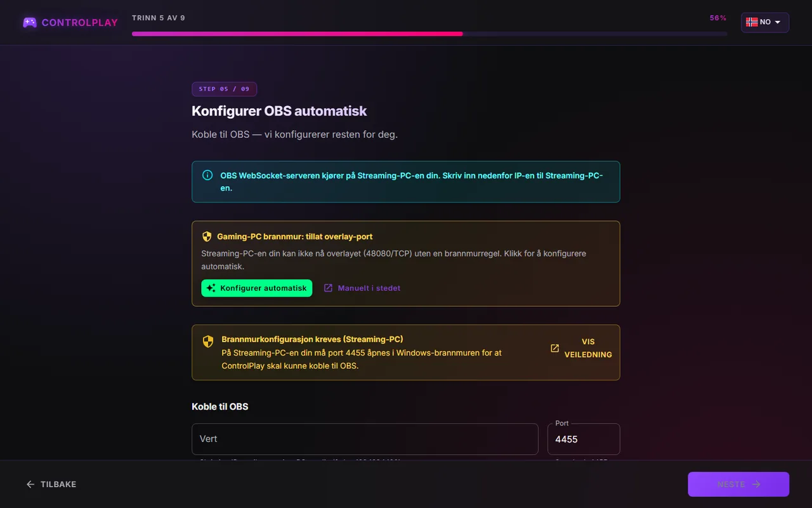812x508 pixels.
Task: Click the back arrow icon beside Tilbake
Action: point(30,485)
